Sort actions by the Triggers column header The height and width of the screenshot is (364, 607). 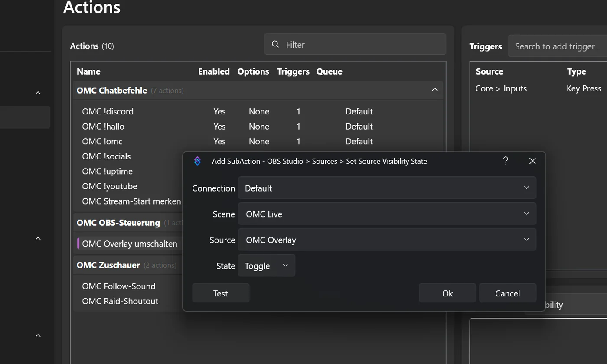293,71
